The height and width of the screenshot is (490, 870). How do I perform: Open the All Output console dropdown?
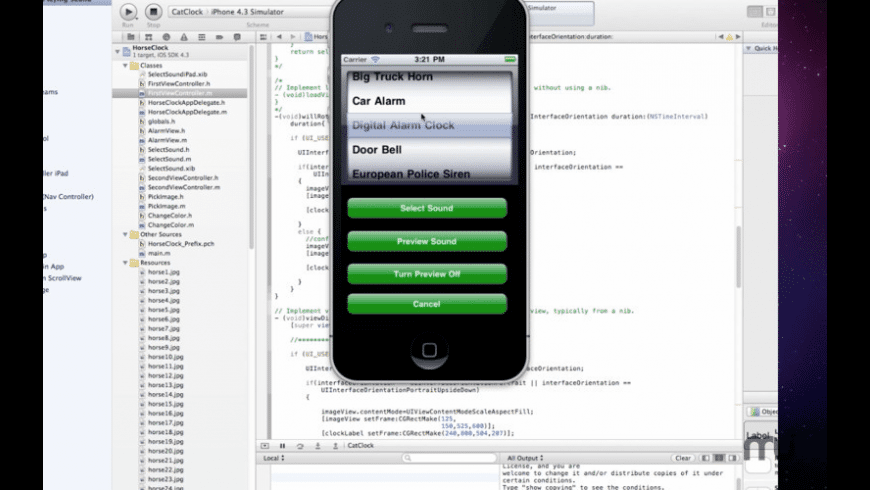pos(525,458)
